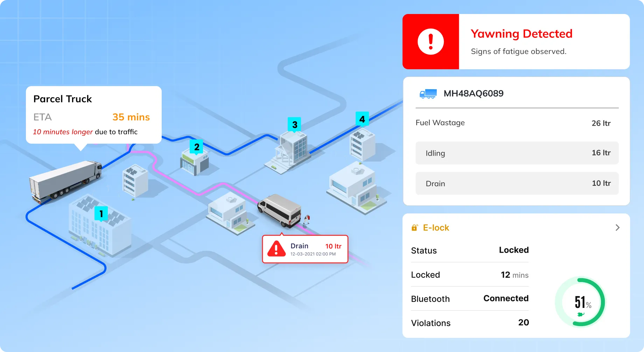This screenshot has width=644, height=352.
Task: Click the 51% battery circular gauge
Action: click(x=580, y=302)
